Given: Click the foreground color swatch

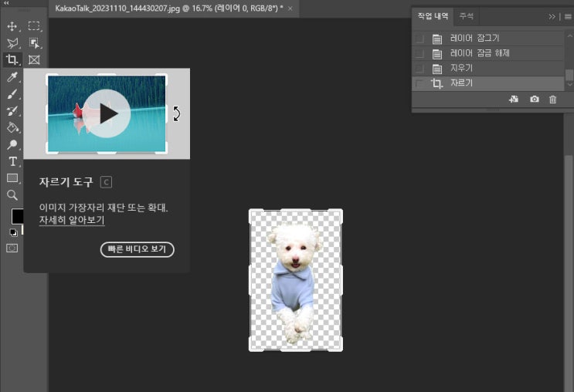Looking at the screenshot, I should pos(17,217).
